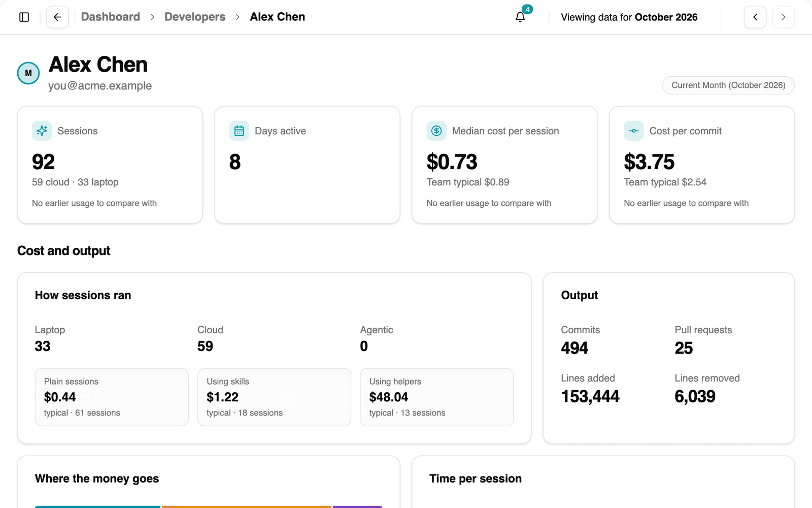Click the $0.73 median cost value
The image size is (812, 508).
(452, 162)
